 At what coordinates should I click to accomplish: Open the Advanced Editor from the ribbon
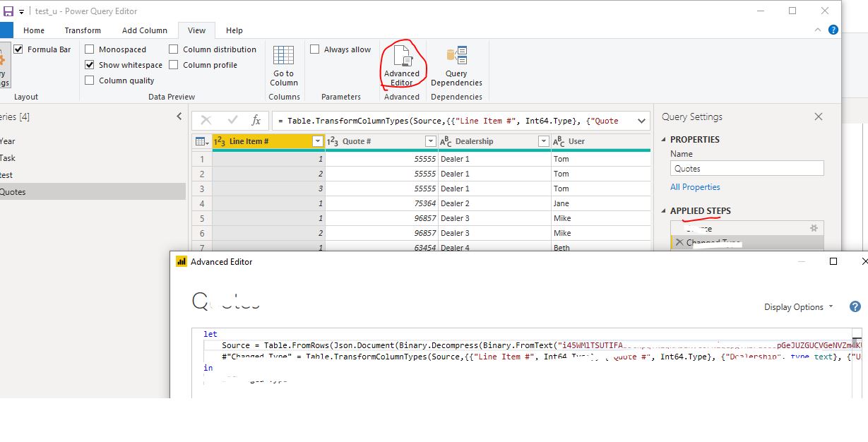coord(402,64)
